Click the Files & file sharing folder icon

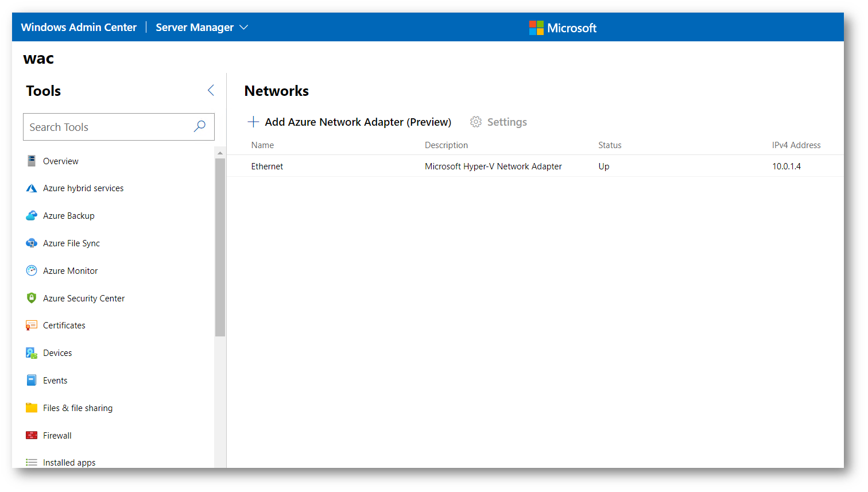tap(32, 408)
